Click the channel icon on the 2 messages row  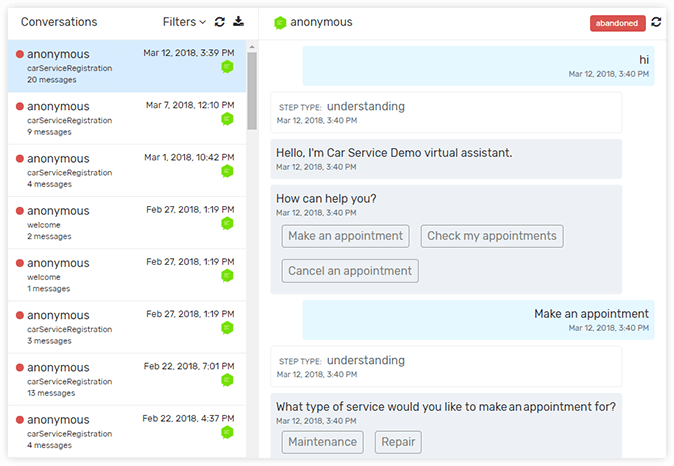point(227,224)
